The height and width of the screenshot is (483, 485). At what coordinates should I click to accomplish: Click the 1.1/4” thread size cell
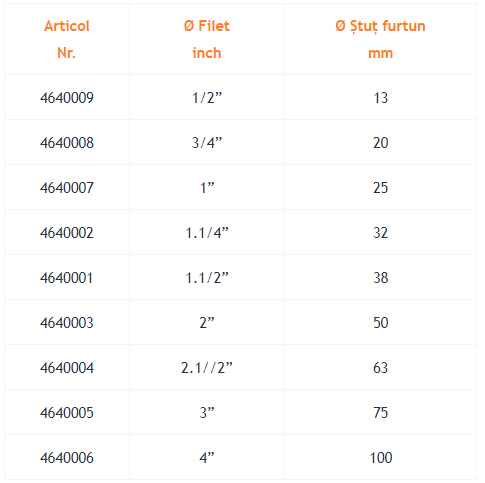(207, 233)
